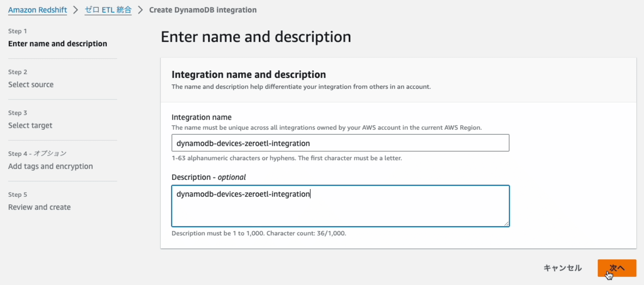This screenshot has width=644, height=285.
Task: Select Step 4 Add tags and encryption
Action: pyautogui.click(x=51, y=166)
